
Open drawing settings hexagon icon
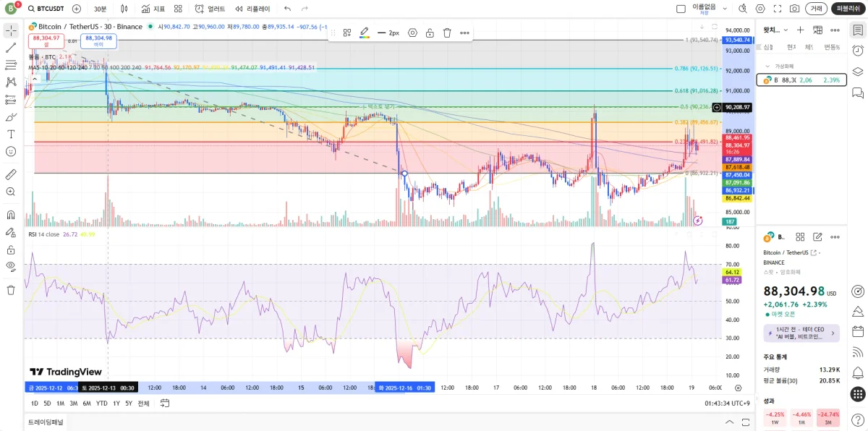click(413, 33)
